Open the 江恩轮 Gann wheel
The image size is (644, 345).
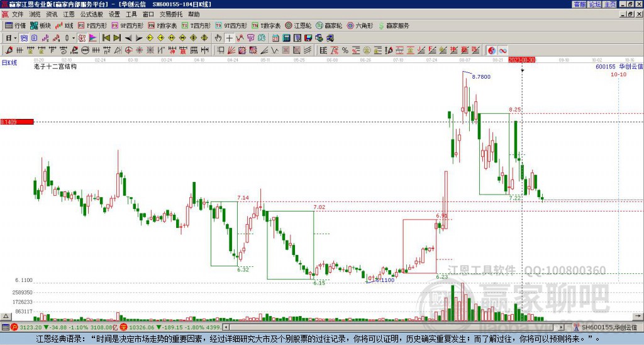coord(298,25)
